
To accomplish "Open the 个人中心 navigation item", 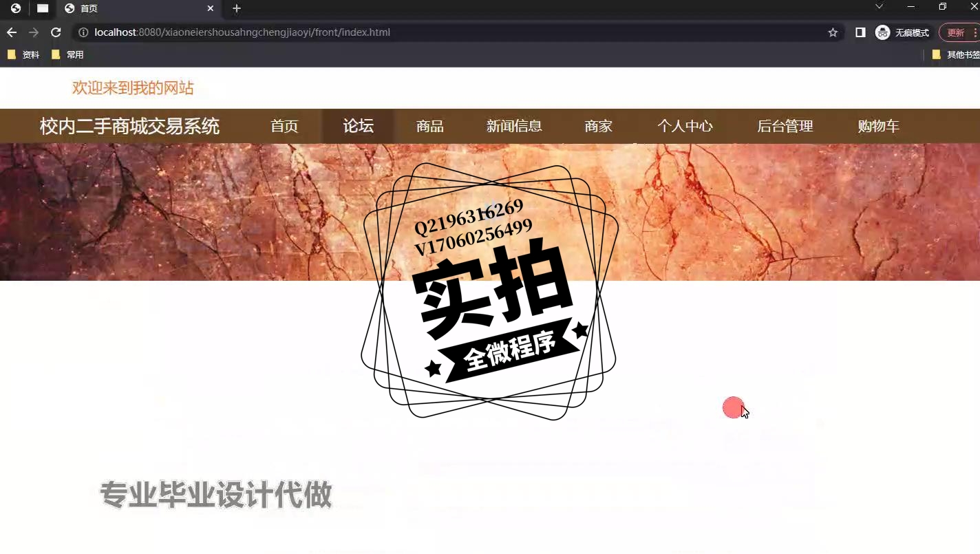I will pyautogui.click(x=685, y=126).
